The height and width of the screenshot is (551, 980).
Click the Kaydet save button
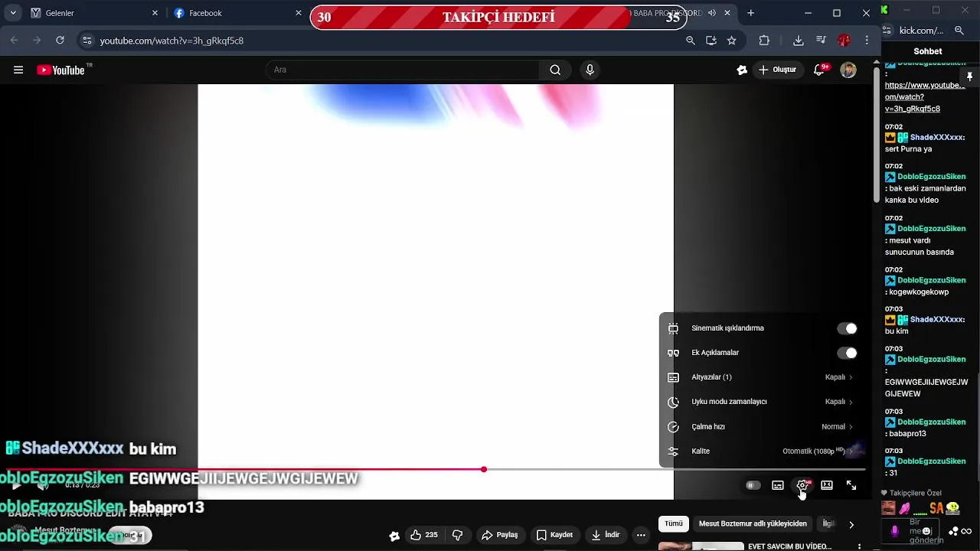pyautogui.click(x=554, y=535)
